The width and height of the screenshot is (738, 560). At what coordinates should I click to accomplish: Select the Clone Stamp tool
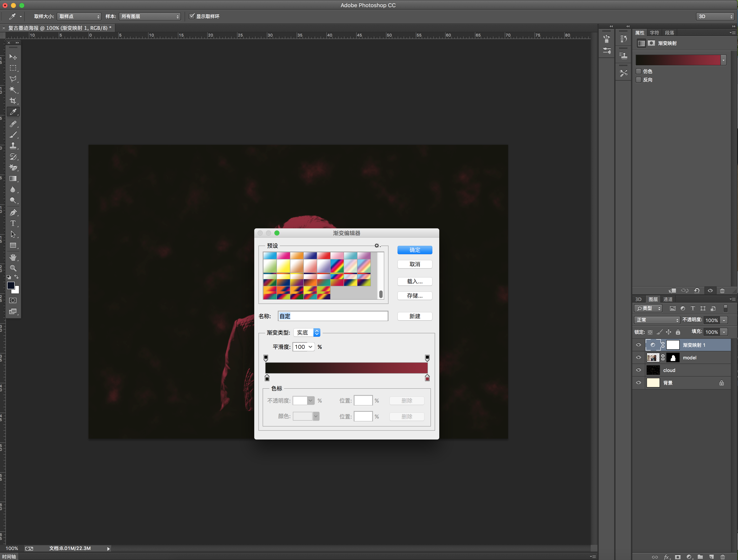click(x=13, y=145)
